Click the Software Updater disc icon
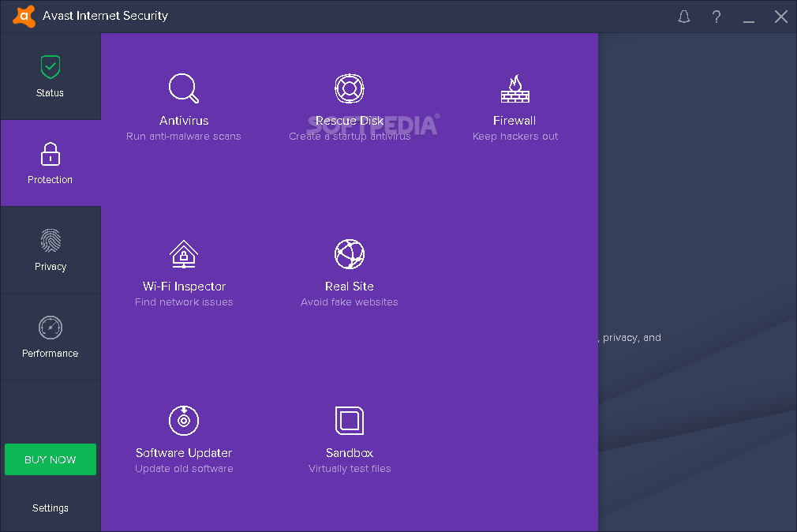Screen dimensions: 797x532 tap(184, 421)
